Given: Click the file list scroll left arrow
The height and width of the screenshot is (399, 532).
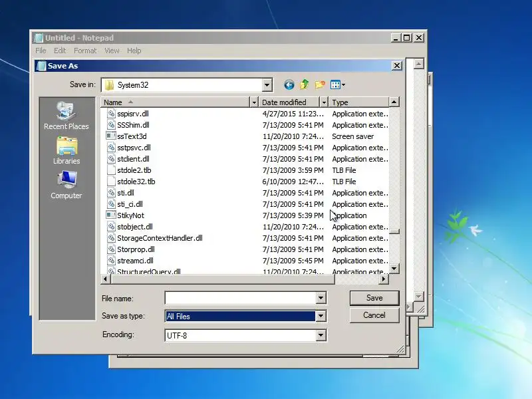Looking at the screenshot, I should pyautogui.click(x=106, y=279).
